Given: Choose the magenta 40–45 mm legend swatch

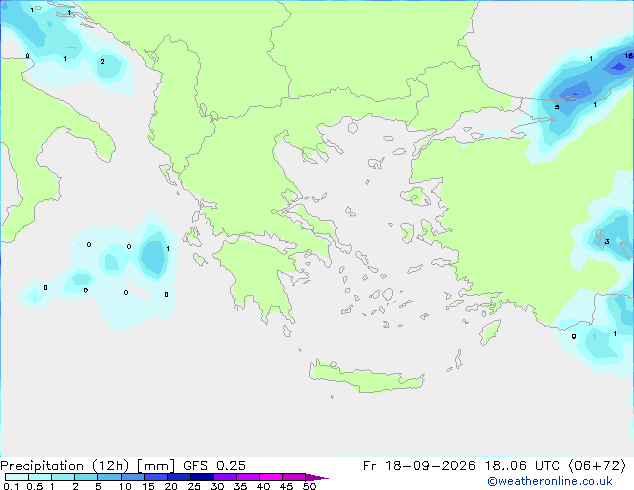Looking at the screenshot, I should (x=271, y=477).
